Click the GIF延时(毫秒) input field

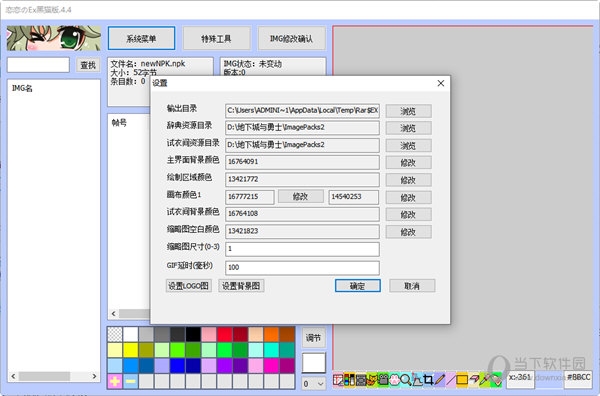pos(302,267)
